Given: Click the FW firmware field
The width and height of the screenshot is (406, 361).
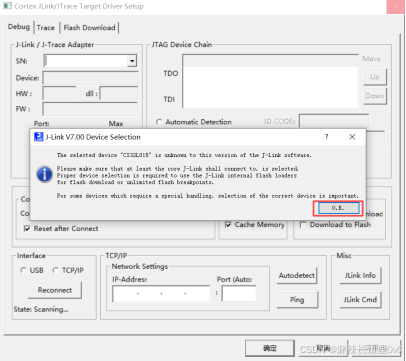Looking at the screenshot, I should [x=90, y=109].
